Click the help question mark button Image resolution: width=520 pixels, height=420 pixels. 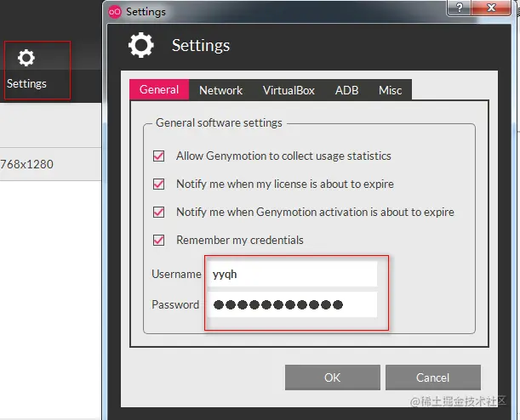coord(459,8)
